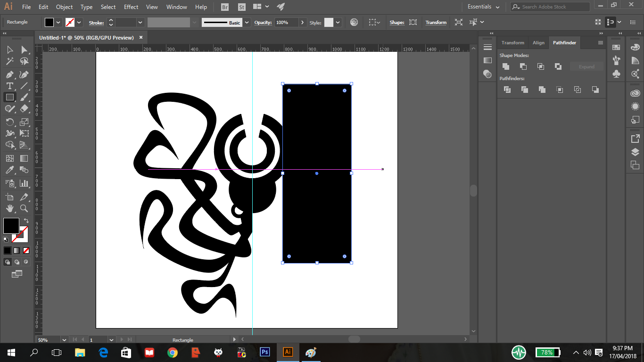This screenshot has height=362, width=644.
Task: Apply Minus Front shape mode
Action: pos(523,66)
